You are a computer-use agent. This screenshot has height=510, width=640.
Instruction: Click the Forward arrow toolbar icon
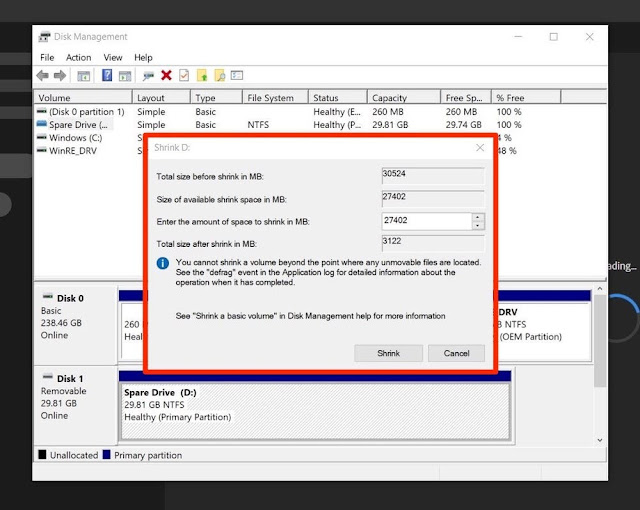[x=60, y=75]
